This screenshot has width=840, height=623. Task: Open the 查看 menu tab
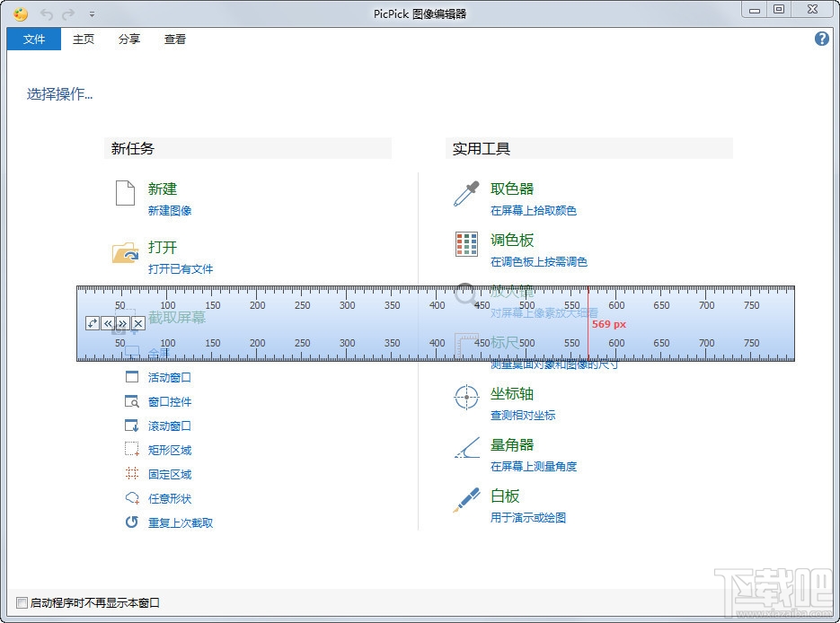pyautogui.click(x=174, y=39)
